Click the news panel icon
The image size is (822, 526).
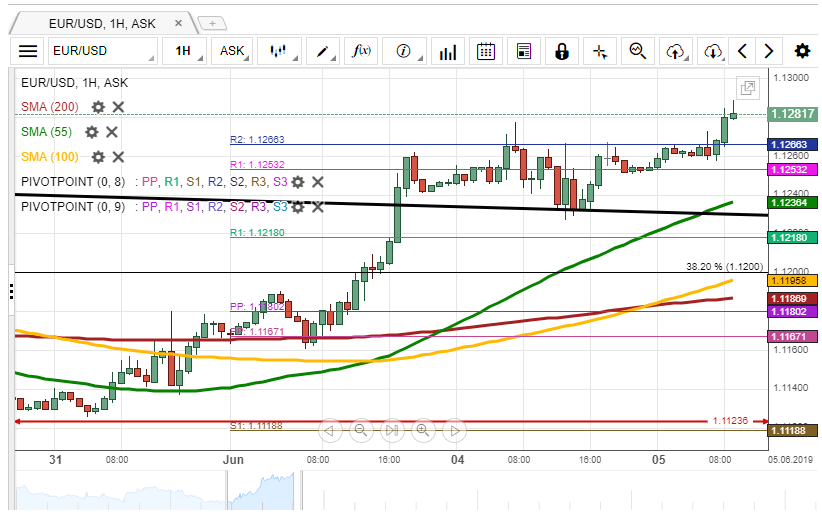click(524, 51)
